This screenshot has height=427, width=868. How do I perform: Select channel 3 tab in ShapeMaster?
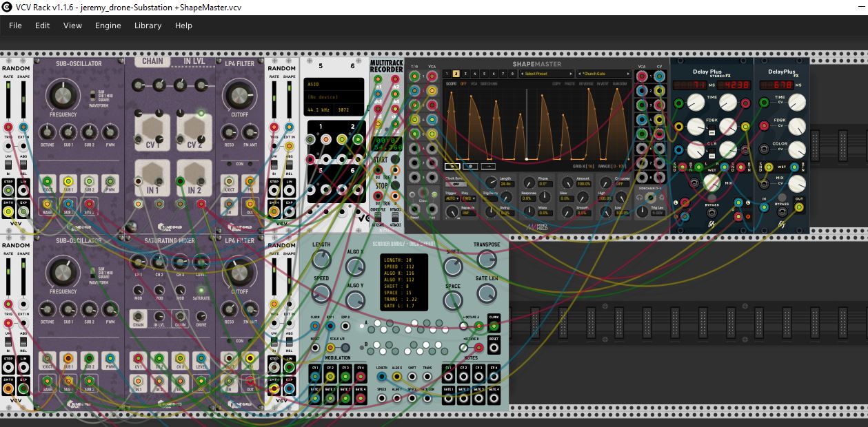[465, 74]
